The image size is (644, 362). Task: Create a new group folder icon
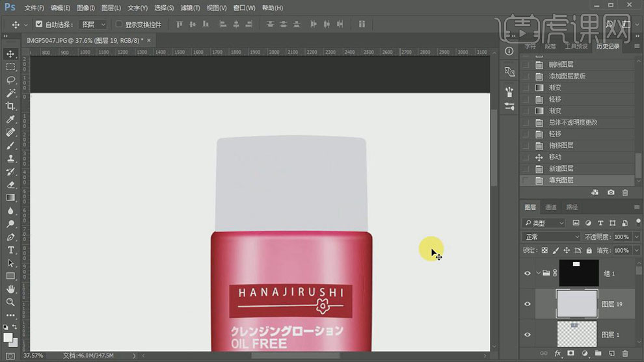pos(598,353)
